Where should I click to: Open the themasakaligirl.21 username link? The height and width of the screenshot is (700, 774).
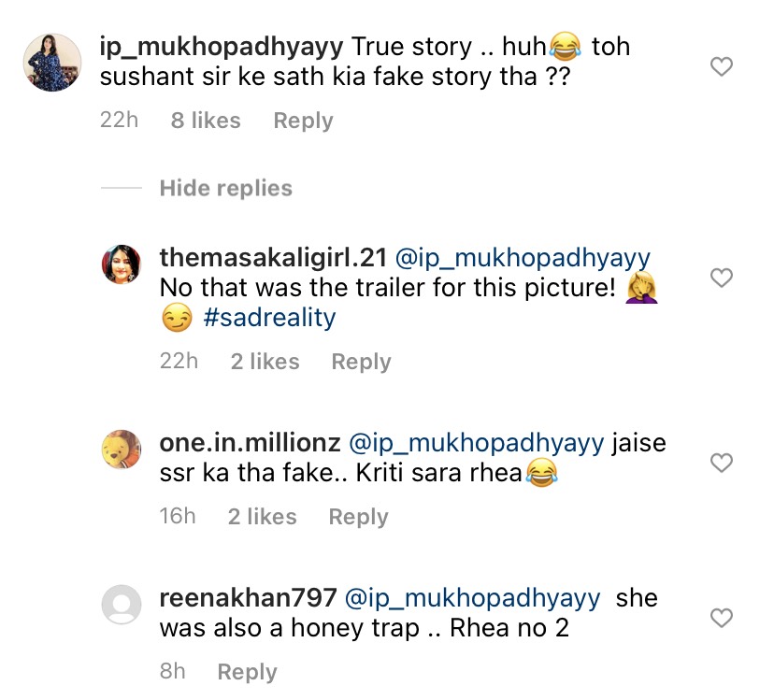click(270, 258)
